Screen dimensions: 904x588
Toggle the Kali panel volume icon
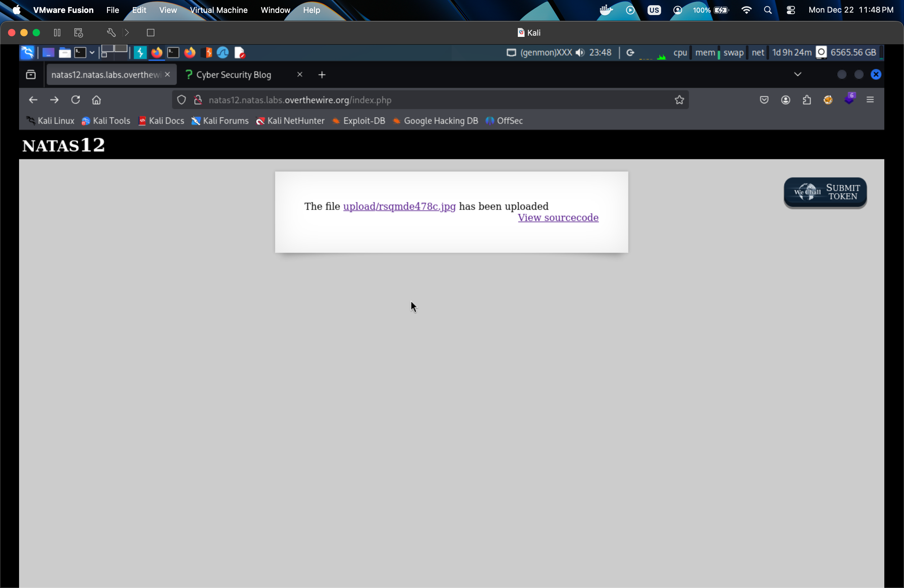point(580,52)
